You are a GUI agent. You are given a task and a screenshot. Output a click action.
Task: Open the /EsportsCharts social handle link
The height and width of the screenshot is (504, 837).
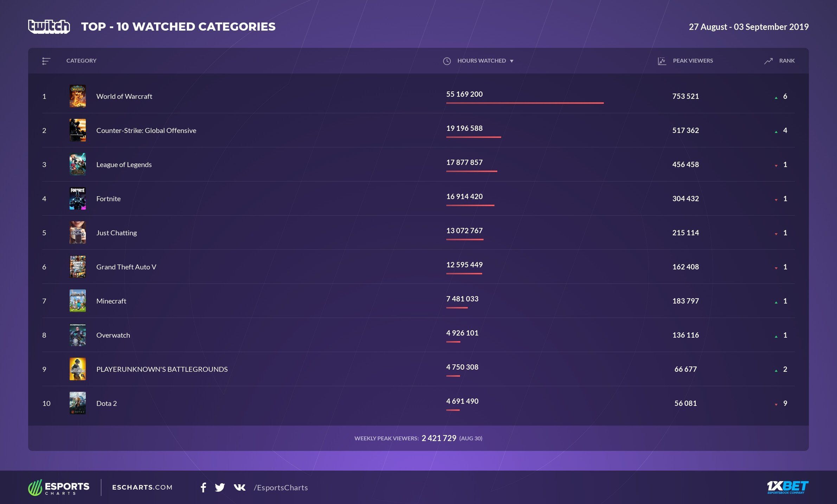[x=281, y=487]
